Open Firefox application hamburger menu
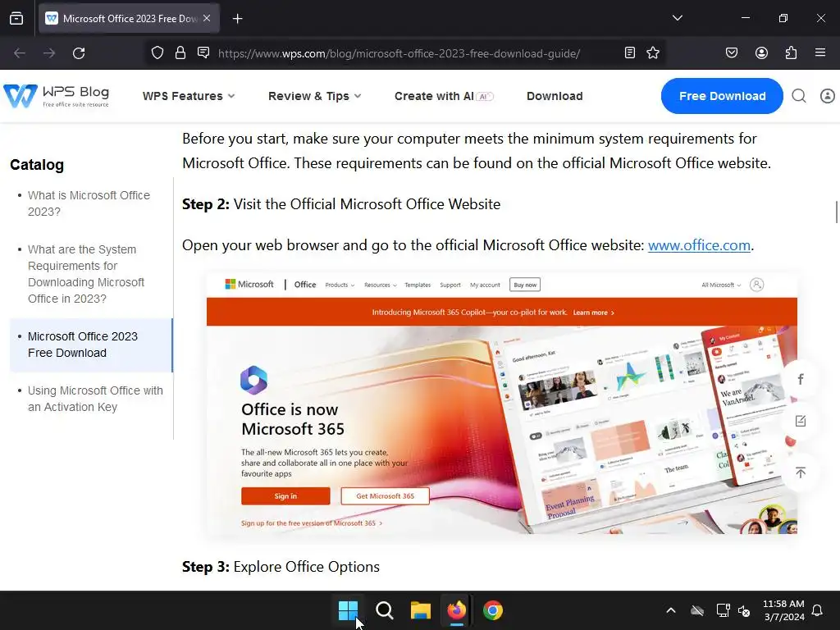840x630 pixels. [820, 52]
